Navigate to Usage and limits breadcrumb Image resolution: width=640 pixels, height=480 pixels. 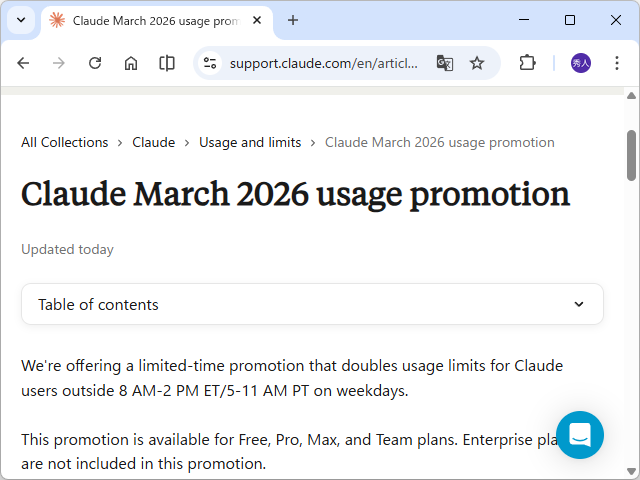click(x=250, y=142)
